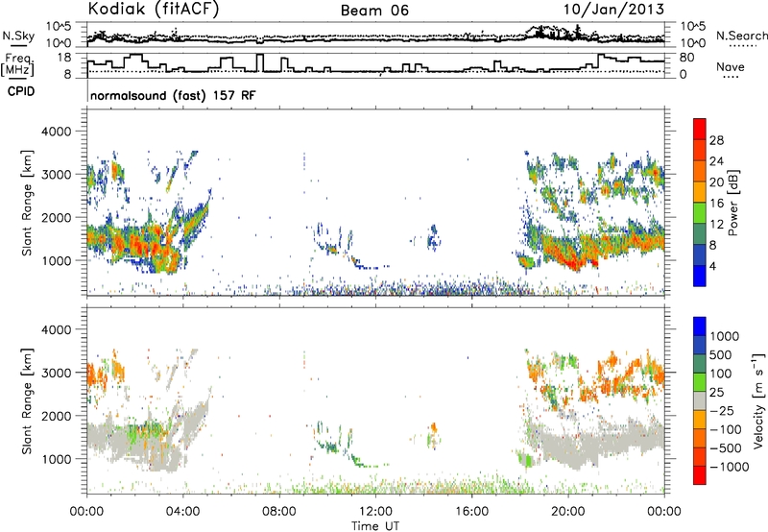Click the "Nave" legend label

tap(731, 66)
